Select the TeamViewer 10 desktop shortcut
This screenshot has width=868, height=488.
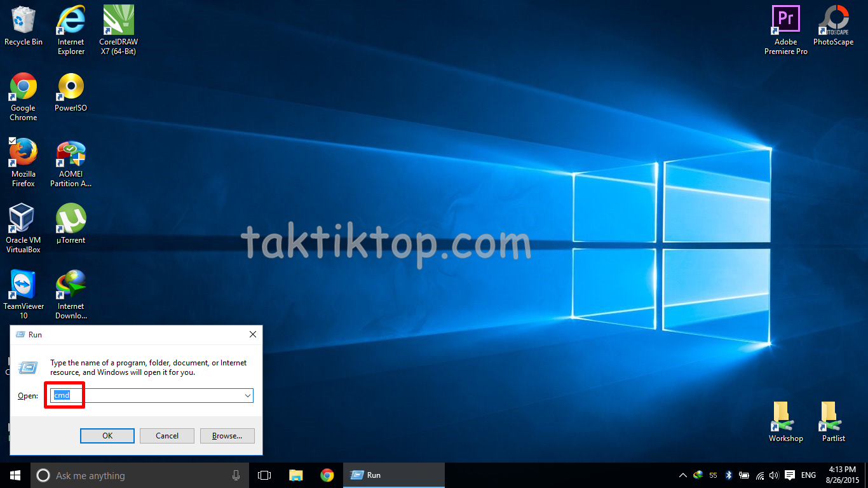[x=24, y=295]
